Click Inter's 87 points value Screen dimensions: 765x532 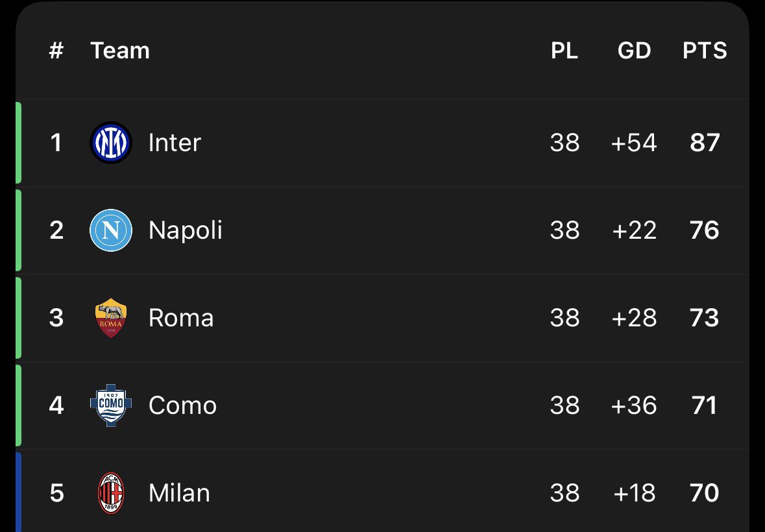point(705,143)
